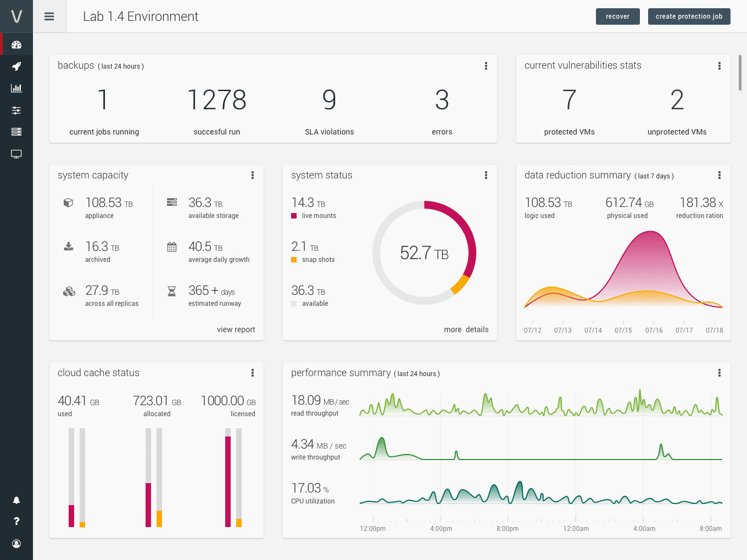This screenshot has height=560, width=747.
Task: Click the 17.03 % CPU utilization value
Action: click(310, 488)
